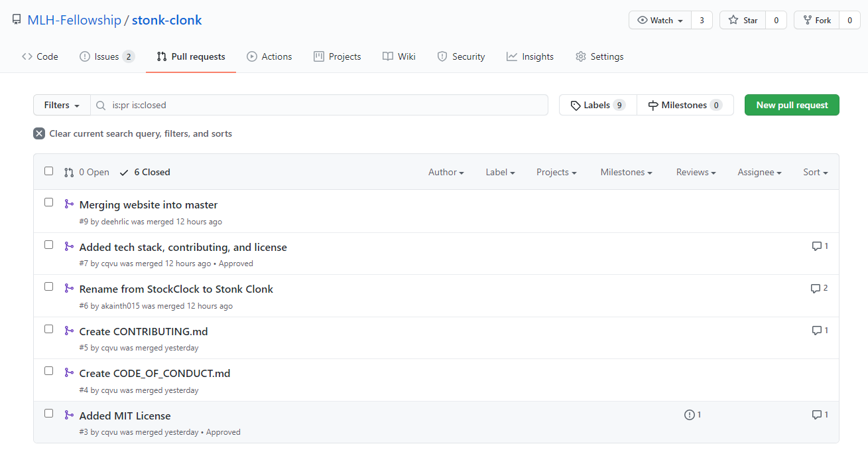
Task: Switch to the Settings tab
Action: (599, 56)
